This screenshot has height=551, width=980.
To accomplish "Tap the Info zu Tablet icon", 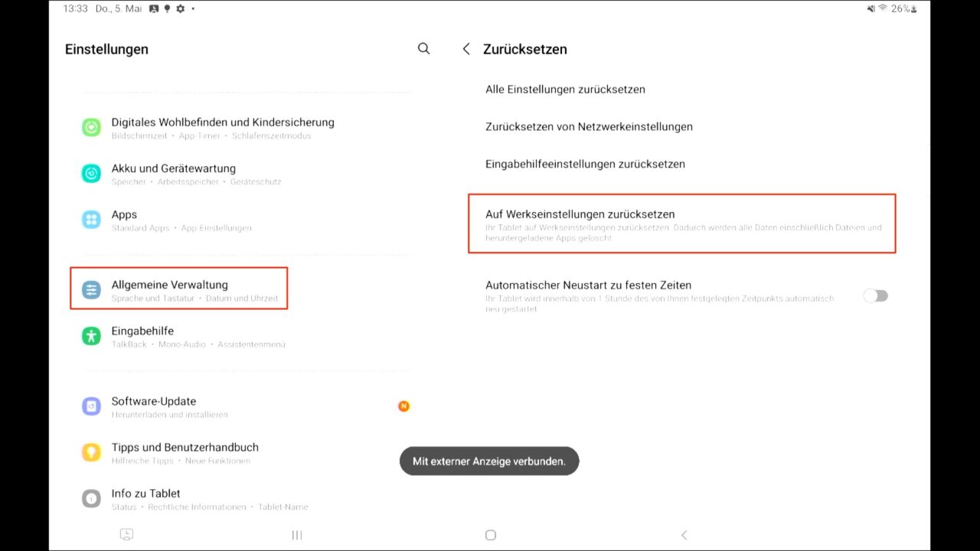I will 91,499.
